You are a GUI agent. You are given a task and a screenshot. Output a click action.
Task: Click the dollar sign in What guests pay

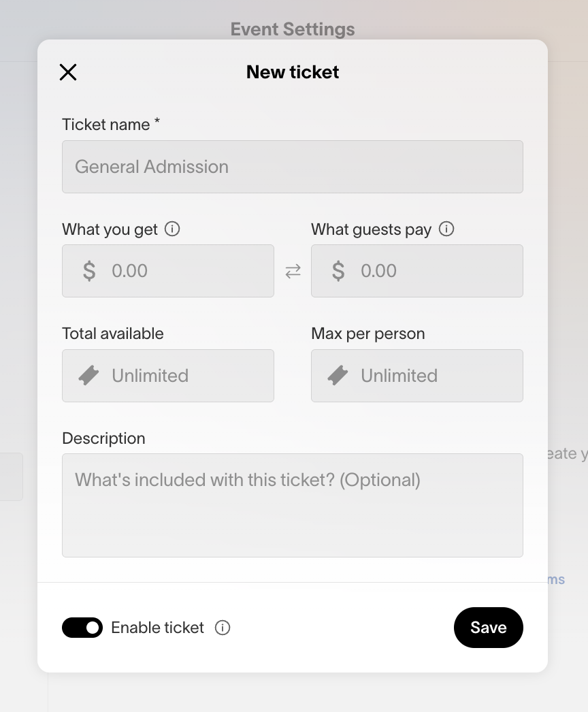[x=338, y=271]
